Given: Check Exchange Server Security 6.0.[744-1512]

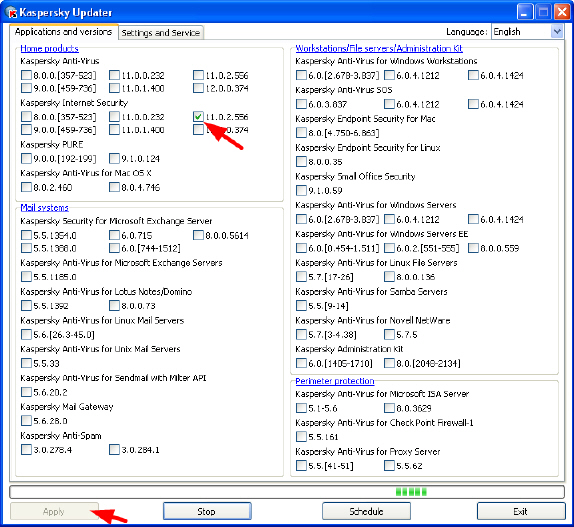Looking at the screenshot, I should point(114,248).
